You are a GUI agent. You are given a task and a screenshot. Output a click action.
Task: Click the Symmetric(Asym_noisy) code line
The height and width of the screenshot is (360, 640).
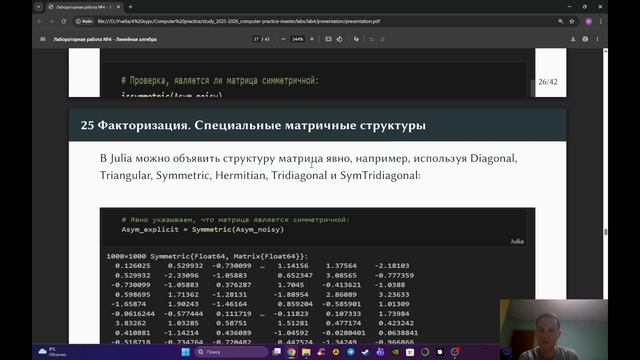pyautogui.click(x=202, y=229)
